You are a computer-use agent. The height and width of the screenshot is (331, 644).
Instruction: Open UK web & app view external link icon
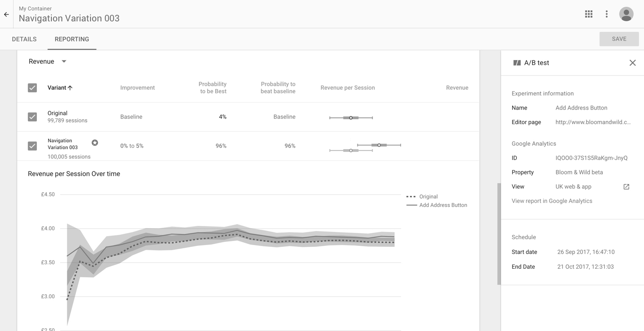pos(626,187)
